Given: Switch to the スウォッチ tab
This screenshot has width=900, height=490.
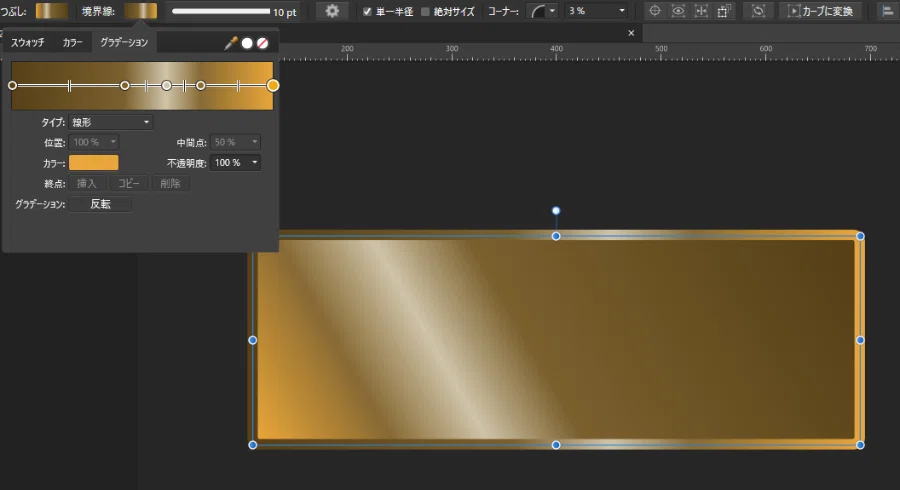Looking at the screenshot, I should [28, 42].
